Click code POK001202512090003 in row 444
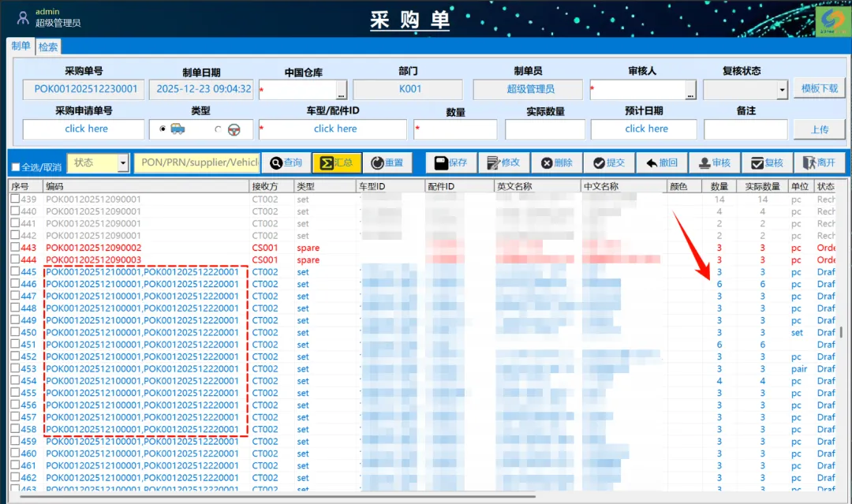852x504 pixels. click(x=93, y=259)
